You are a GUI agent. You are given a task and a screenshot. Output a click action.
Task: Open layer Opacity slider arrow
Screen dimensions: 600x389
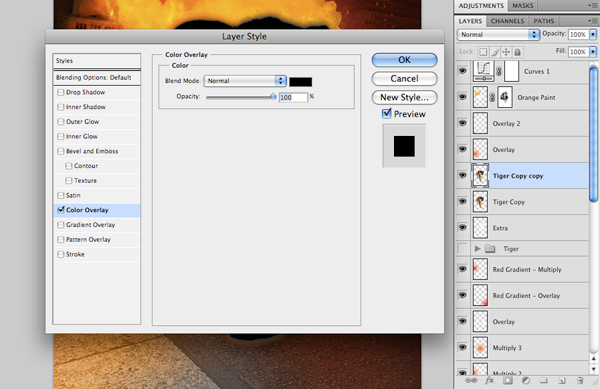pos(593,34)
